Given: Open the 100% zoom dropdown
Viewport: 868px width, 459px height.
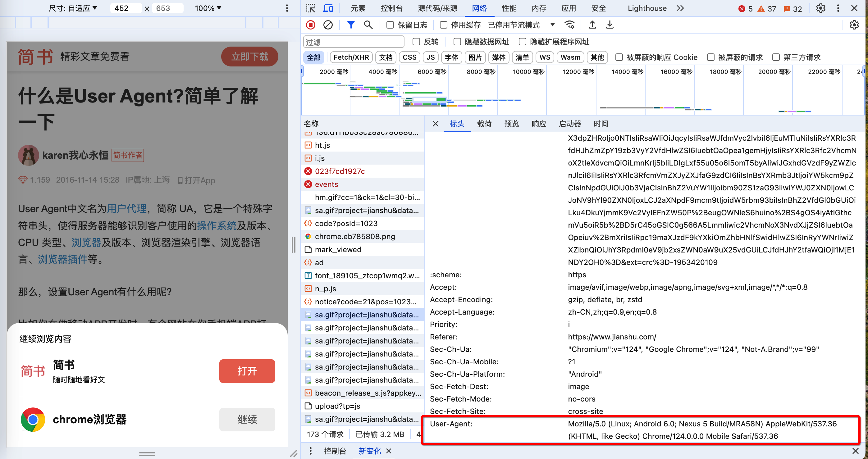Looking at the screenshot, I should pyautogui.click(x=208, y=8).
